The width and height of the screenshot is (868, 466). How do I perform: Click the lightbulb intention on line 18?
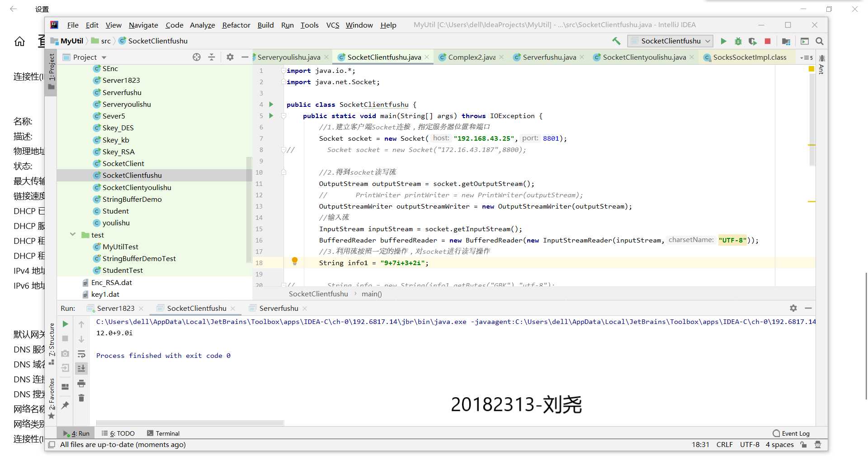[x=295, y=261]
